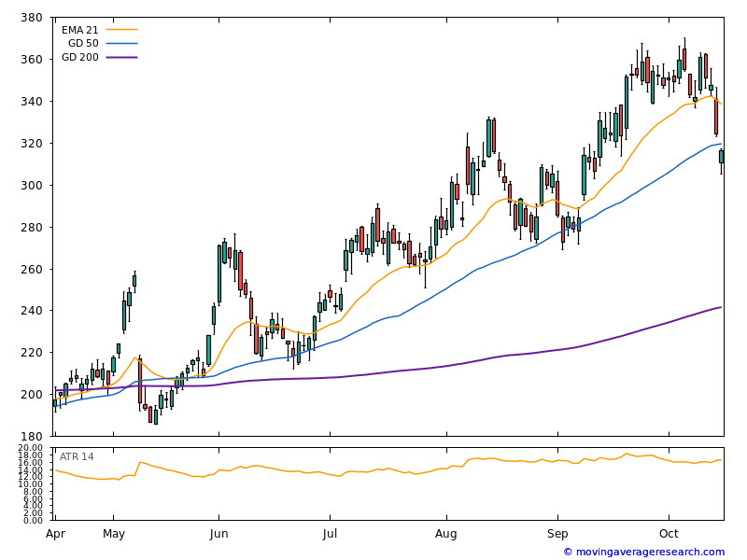Click the Apr label on the time axis
This screenshot has width=747, height=560.
pyautogui.click(x=55, y=534)
